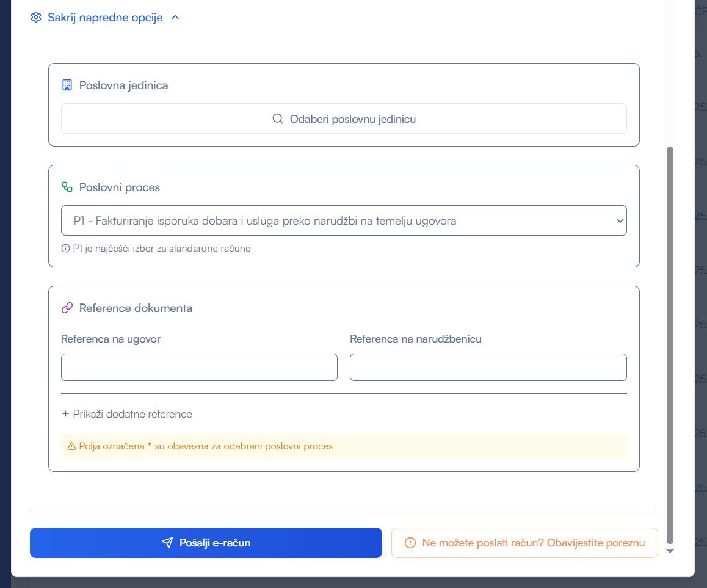Click the info icon under the process dropdown

click(x=65, y=249)
